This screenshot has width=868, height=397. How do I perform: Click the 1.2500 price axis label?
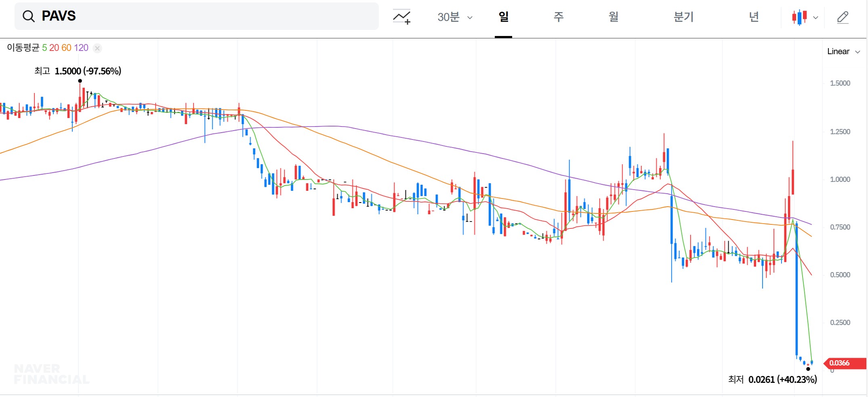click(x=840, y=132)
